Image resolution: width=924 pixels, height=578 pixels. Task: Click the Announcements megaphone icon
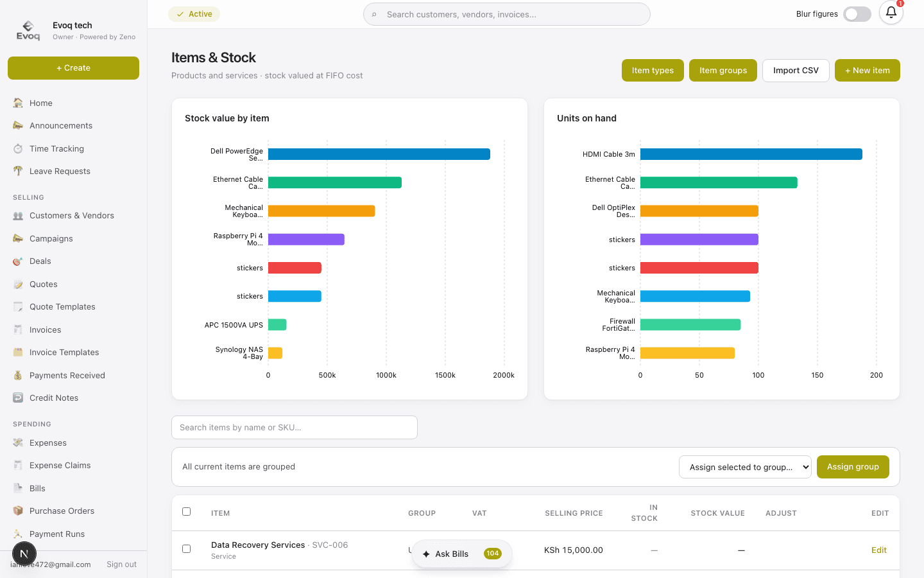point(18,125)
